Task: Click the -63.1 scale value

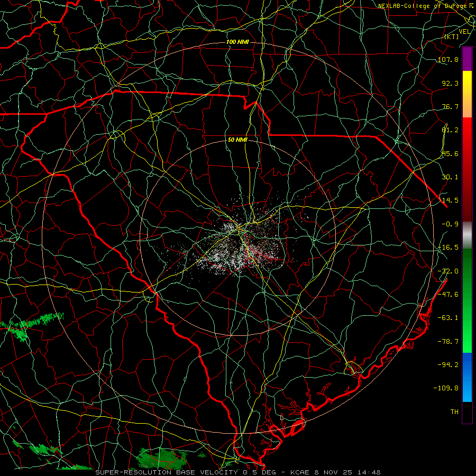Action: coord(448,318)
